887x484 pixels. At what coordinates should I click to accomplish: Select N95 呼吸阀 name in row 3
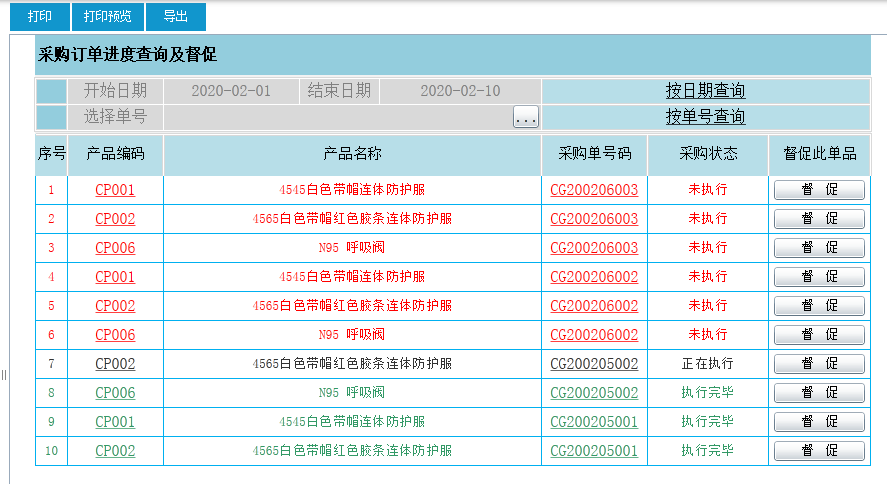pos(352,248)
